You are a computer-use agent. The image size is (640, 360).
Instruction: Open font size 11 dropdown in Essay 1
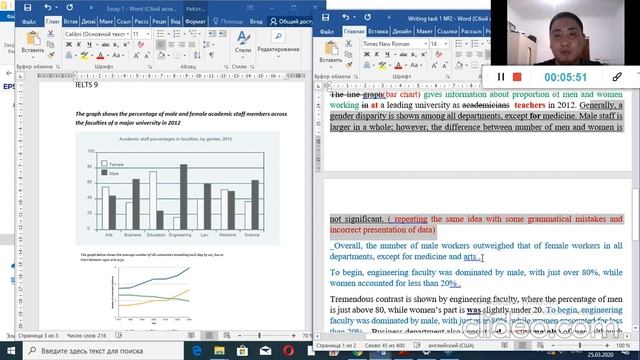(x=148, y=34)
